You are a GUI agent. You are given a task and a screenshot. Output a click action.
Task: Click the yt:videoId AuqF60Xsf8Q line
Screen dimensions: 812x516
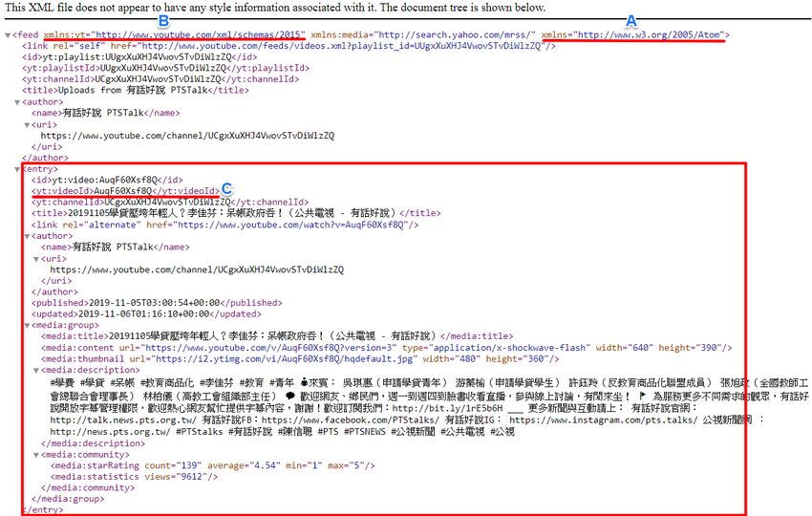125,191
